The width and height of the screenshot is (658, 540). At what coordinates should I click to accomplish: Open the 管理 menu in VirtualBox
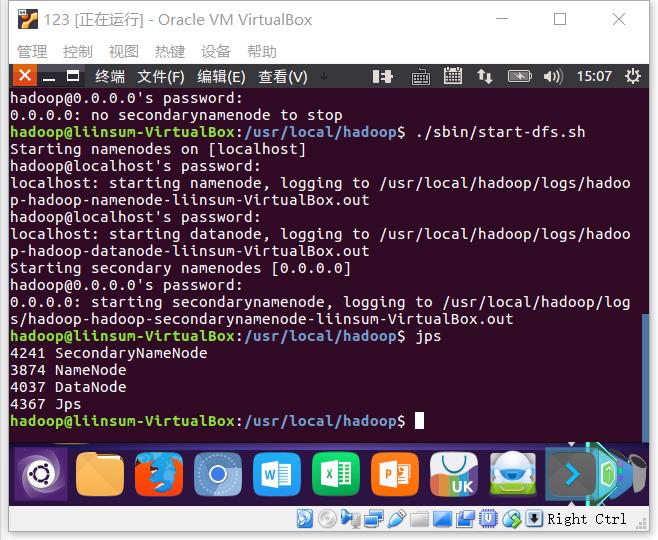point(32,52)
